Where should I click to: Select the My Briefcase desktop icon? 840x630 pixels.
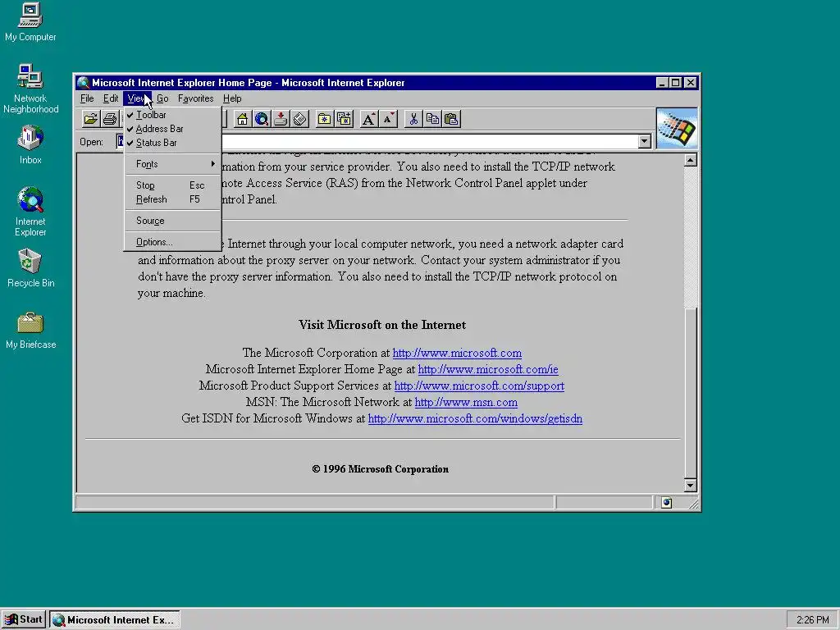tap(30, 331)
